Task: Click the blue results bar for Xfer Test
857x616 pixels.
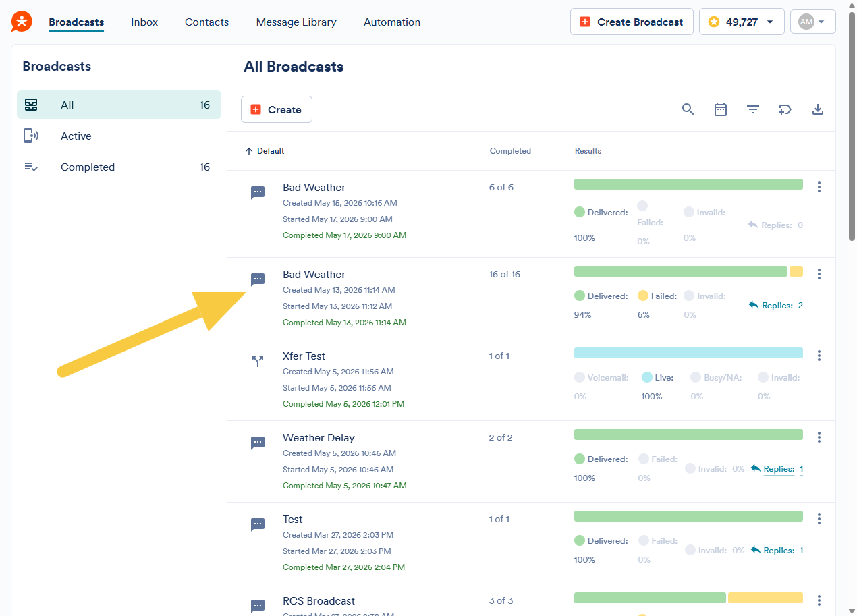Action: pyautogui.click(x=688, y=353)
